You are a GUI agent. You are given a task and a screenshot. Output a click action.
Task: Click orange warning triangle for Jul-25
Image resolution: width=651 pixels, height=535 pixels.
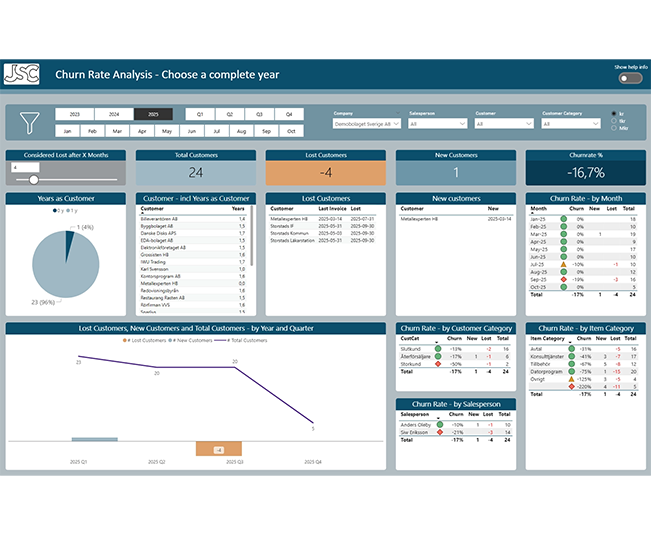563,264
